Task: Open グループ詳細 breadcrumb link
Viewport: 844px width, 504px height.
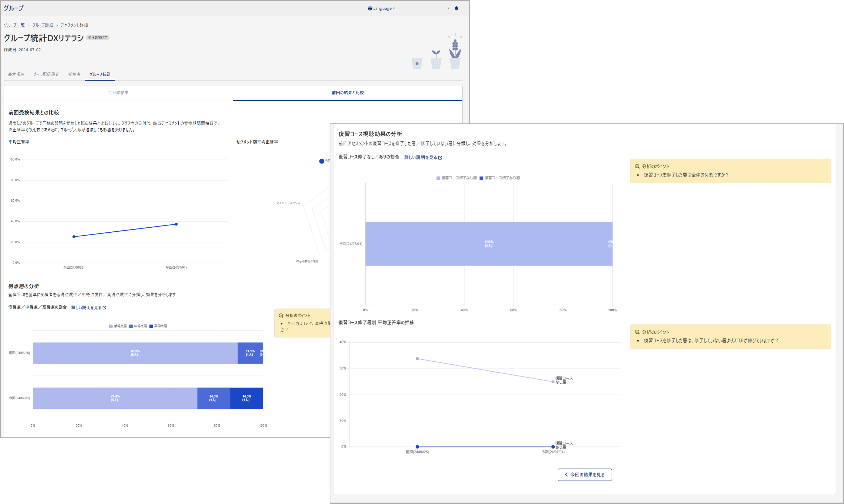Action: 43,25
